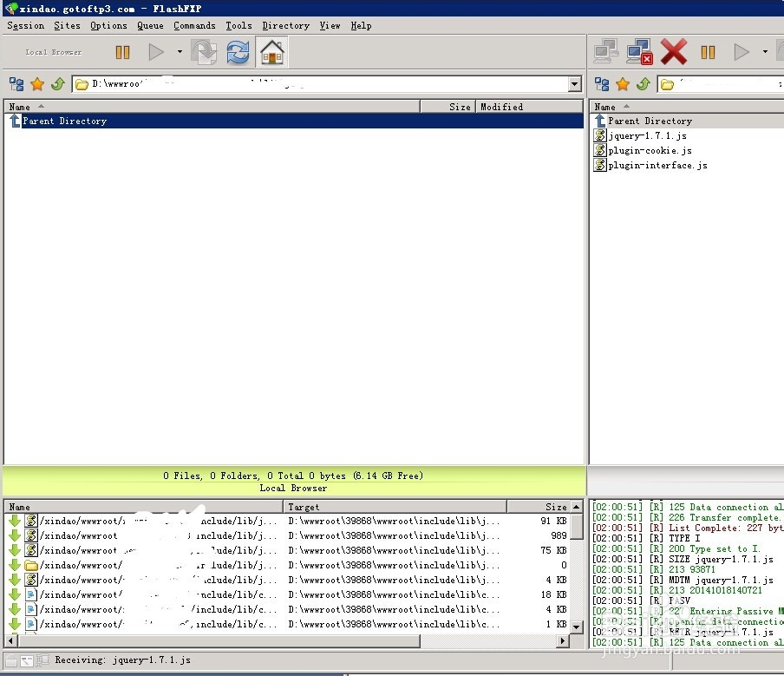784x676 pixels.
Task: Open the View menu
Action: [330, 25]
